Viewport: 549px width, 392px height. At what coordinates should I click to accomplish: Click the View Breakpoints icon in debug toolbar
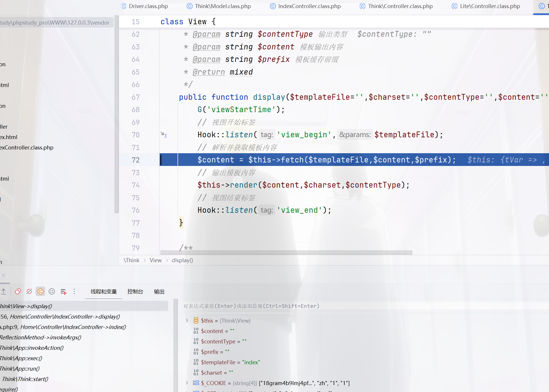point(18,291)
